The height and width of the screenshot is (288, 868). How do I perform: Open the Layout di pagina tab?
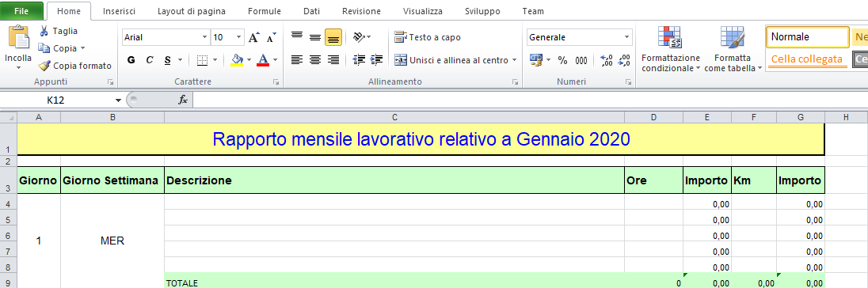click(192, 11)
